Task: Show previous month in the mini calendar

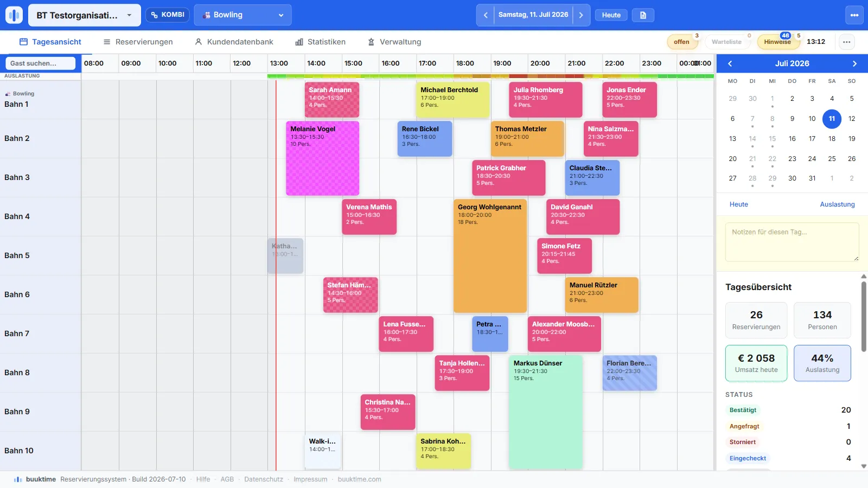Action: pos(730,63)
